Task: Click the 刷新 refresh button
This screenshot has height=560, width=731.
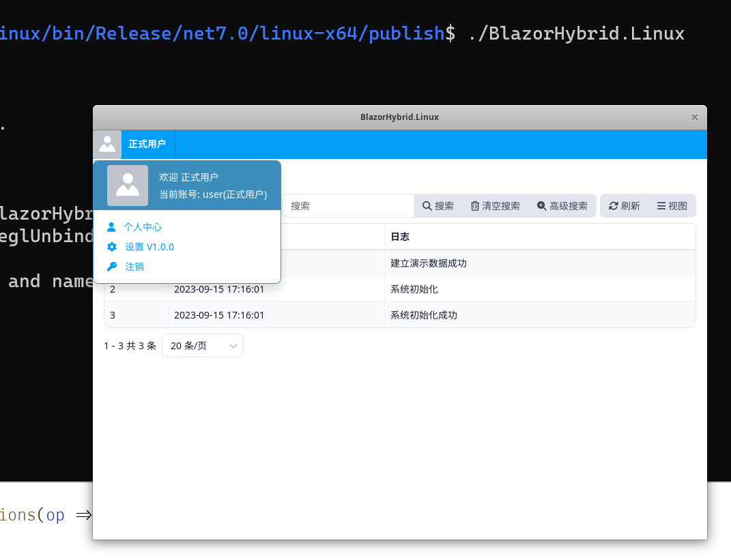Action: point(625,206)
